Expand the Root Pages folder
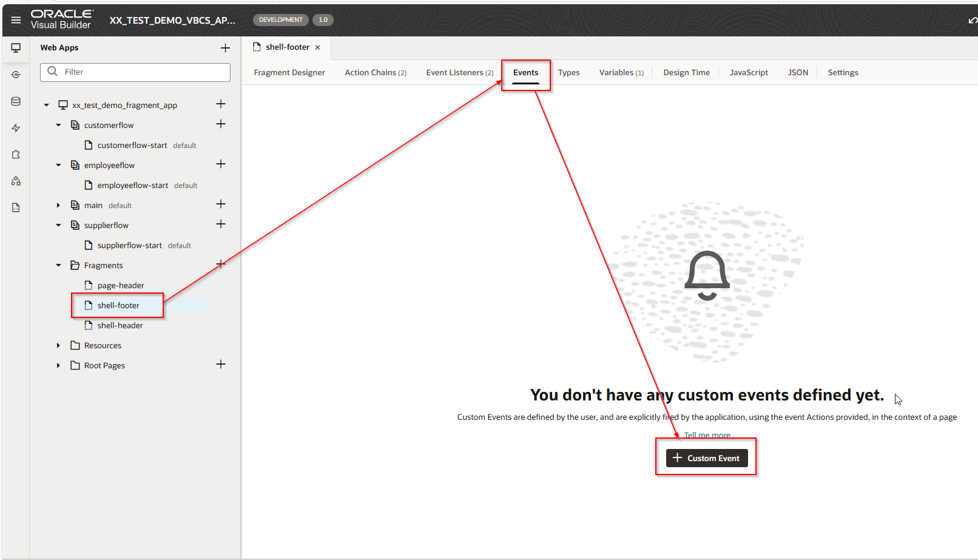978x560 pixels. [x=58, y=365]
